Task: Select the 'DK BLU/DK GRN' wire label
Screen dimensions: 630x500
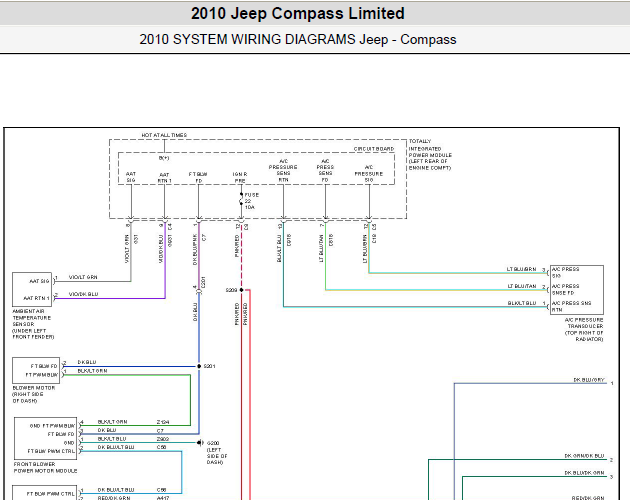Action: [x=584, y=473]
